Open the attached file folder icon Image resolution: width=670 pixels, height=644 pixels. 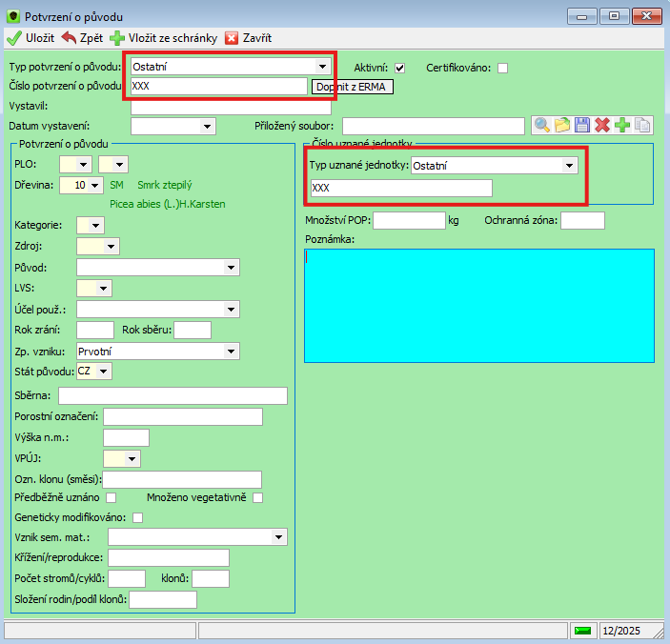coord(561,126)
